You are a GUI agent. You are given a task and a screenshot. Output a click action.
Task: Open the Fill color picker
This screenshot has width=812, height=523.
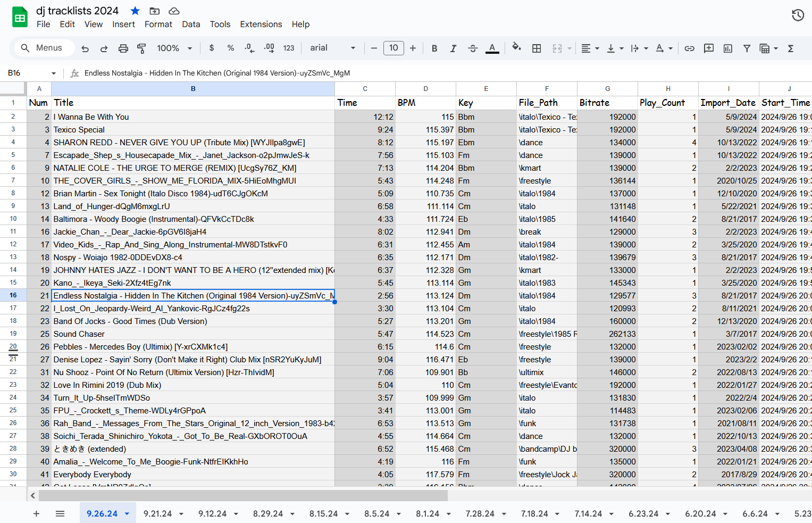point(516,48)
